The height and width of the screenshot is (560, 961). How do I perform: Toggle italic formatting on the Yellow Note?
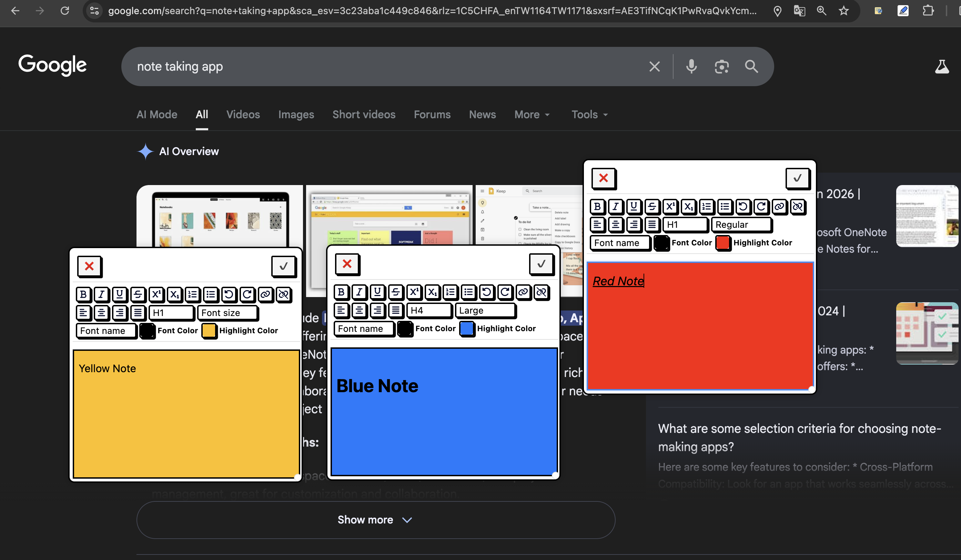point(102,294)
